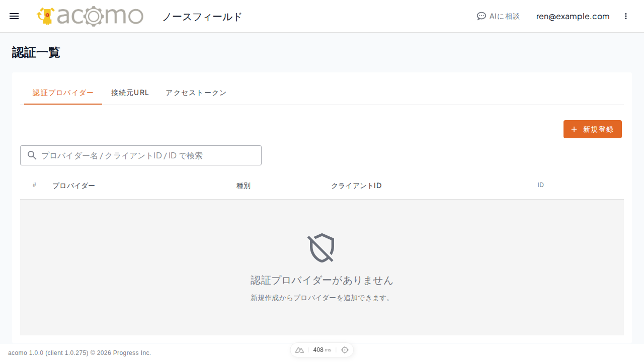Click the crosshair inspector icon
The image size is (644, 362).
[345, 350]
